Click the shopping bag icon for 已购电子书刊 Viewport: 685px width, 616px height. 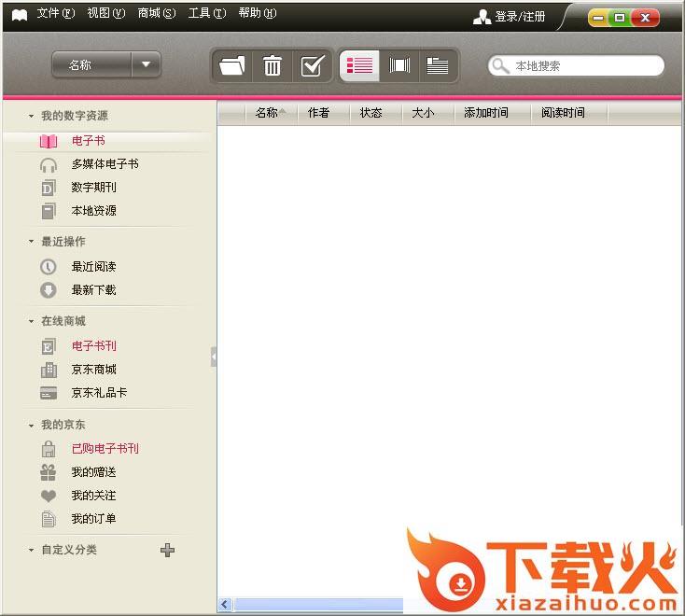[49, 449]
